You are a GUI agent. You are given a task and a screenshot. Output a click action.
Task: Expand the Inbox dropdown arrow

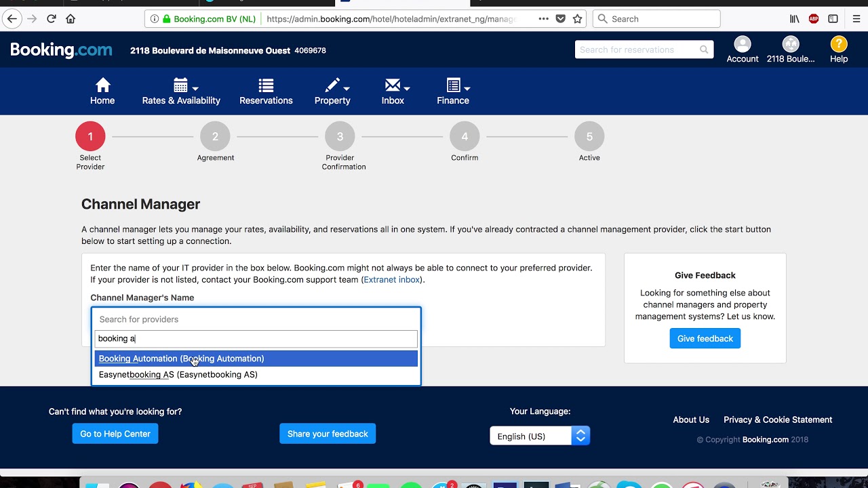point(407,88)
